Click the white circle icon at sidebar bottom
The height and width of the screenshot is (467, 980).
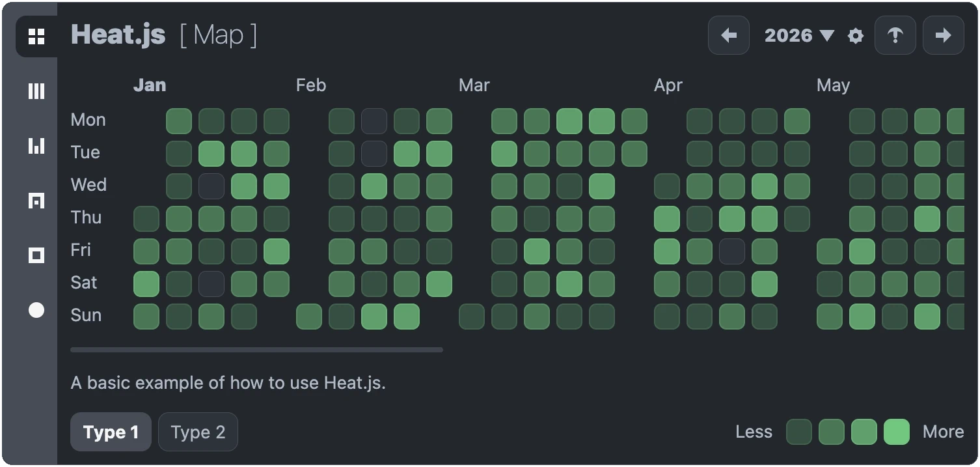click(x=36, y=310)
